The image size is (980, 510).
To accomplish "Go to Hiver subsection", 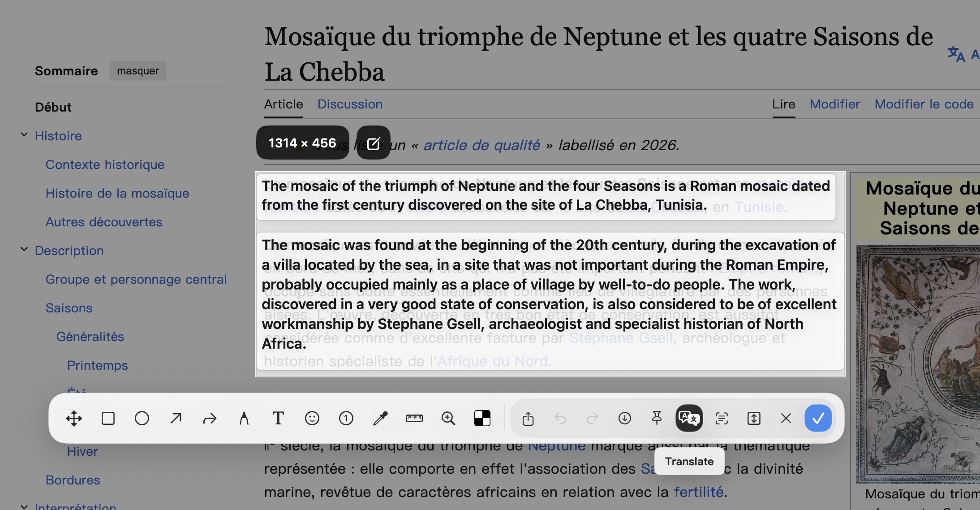I will pos(82,451).
